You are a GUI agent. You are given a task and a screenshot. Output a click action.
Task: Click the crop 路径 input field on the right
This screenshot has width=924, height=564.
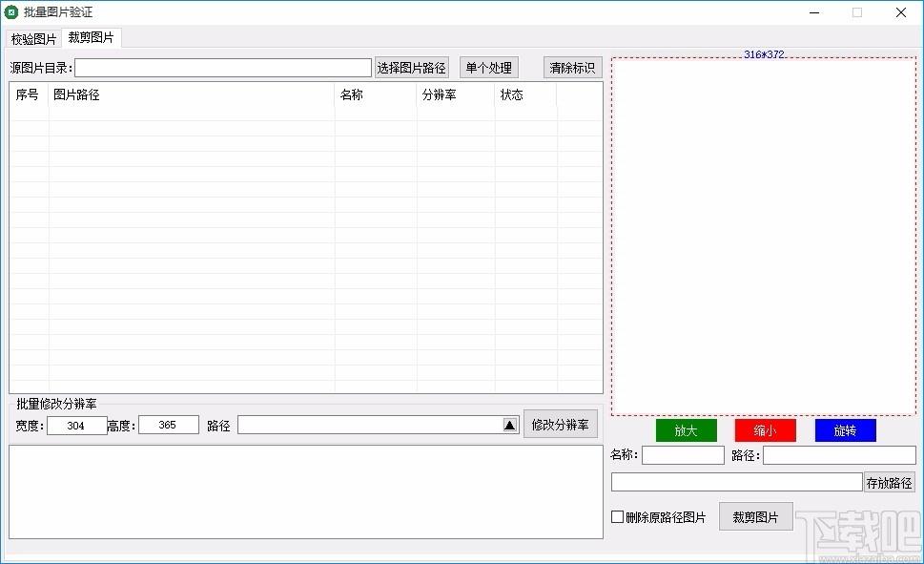tap(839, 455)
